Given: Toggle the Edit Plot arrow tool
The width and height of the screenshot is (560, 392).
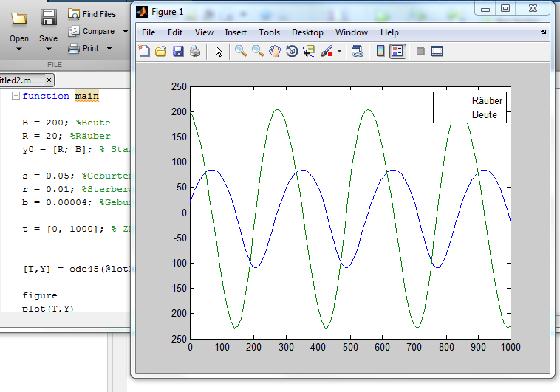Looking at the screenshot, I should (218, 51).
